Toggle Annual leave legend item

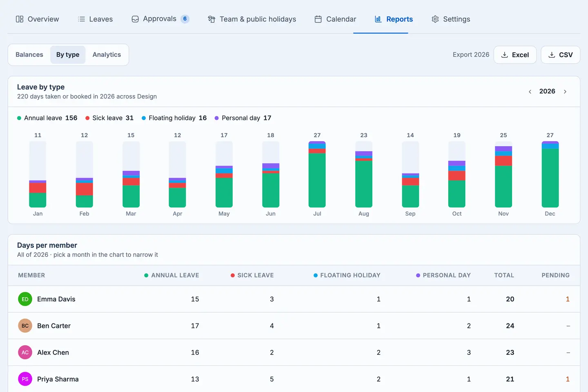pyautogui.click(x=47, y=118)
